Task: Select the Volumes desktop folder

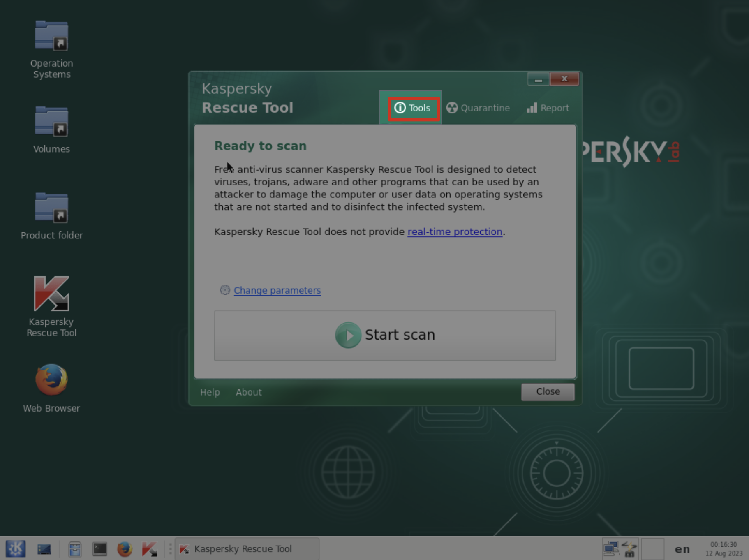Action: pyautogui.click(x=51, y=130)
